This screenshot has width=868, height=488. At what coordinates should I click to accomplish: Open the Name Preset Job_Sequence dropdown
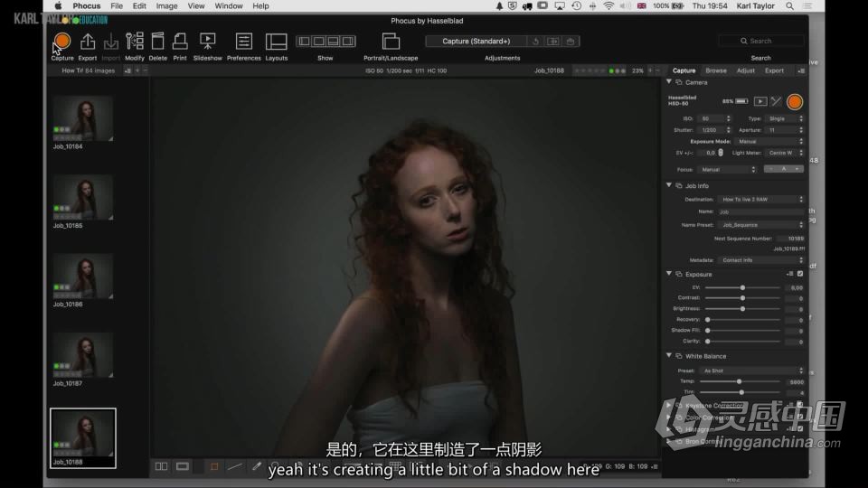click(761, 225)
